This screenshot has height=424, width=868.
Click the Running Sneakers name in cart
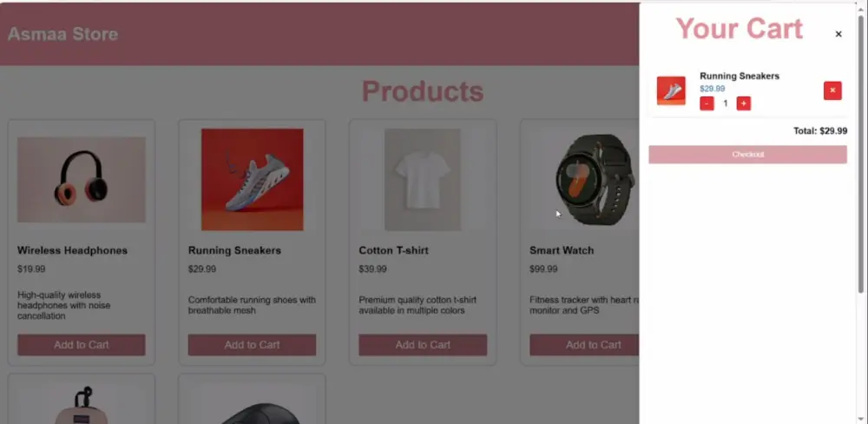pos(740,76)
